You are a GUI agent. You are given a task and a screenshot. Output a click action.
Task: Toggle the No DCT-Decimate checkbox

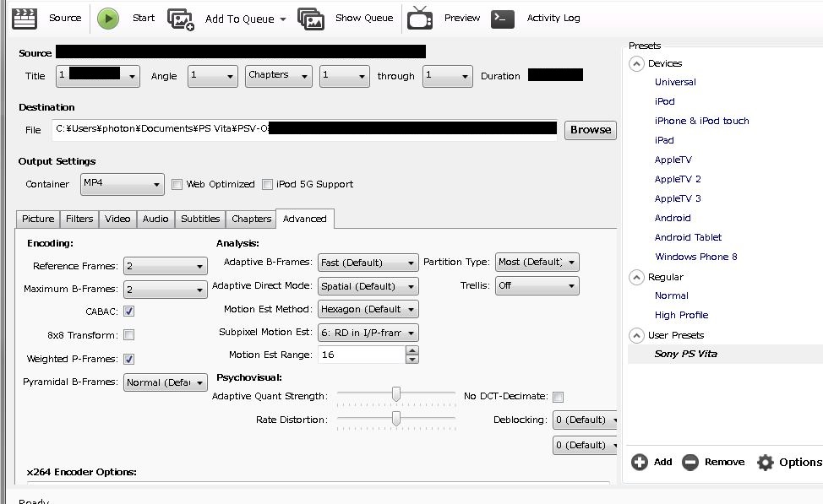[559, 397]
